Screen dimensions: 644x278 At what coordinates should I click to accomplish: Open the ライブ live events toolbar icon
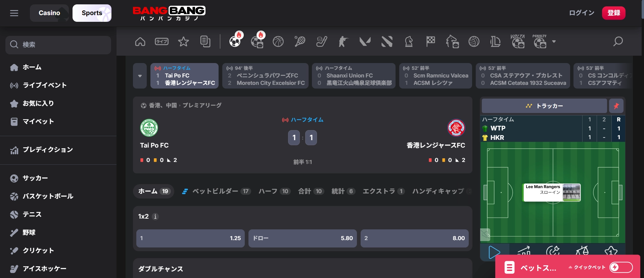coord(162,42)
